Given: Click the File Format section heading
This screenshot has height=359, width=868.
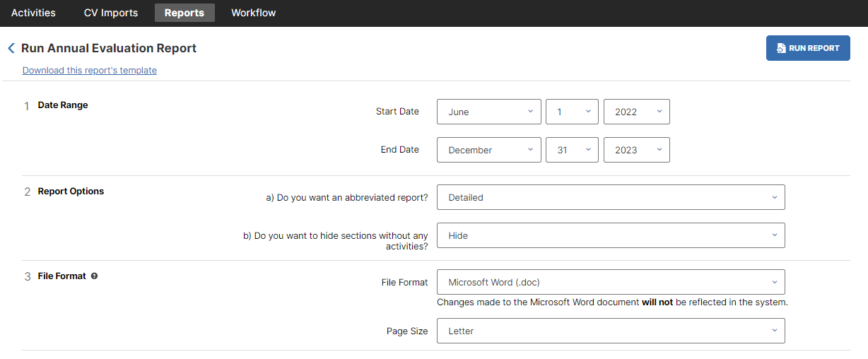Looking at the screenshot, I should tap(62, 276).
